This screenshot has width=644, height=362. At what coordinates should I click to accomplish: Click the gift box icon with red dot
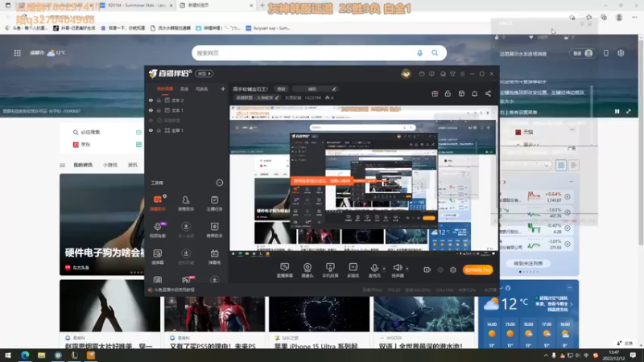coord(435,93)
